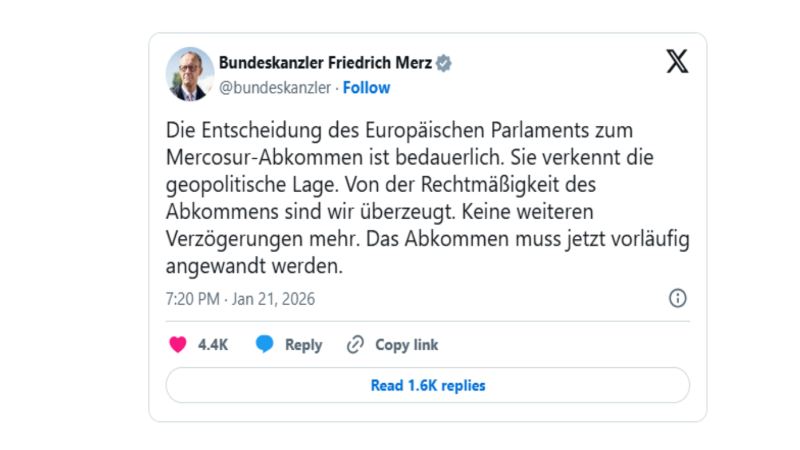Click the verified badge beside Merz's name
Image resolution: width=800 pixels, height=450 pixels.
[x=444, y=63]
